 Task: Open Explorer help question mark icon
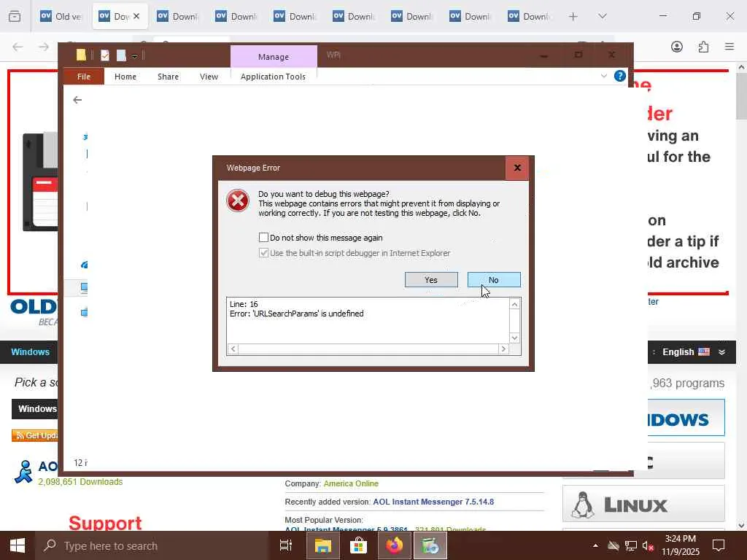click(620, 76)
